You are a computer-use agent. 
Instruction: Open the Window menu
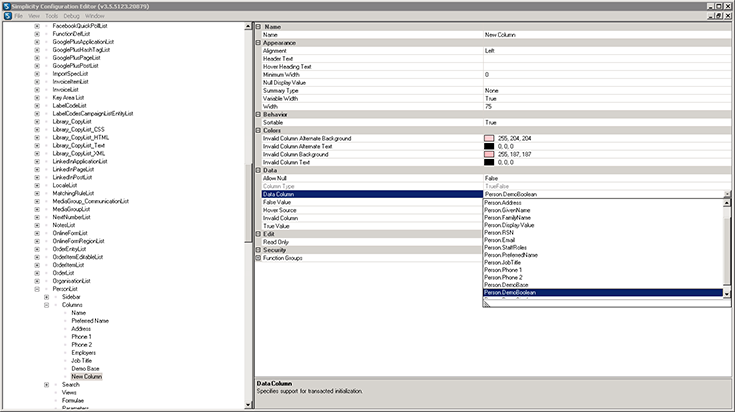point(95,16)
